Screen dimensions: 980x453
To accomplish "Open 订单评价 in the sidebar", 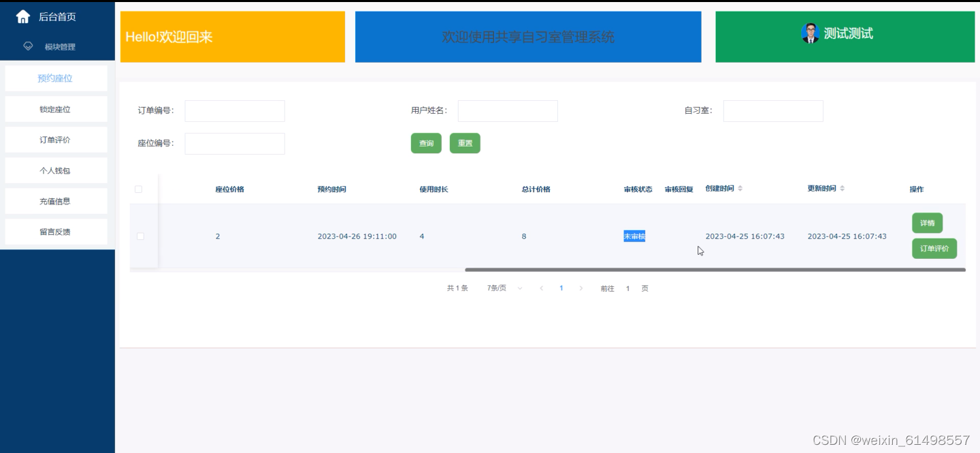I will [x=56, y=140].
